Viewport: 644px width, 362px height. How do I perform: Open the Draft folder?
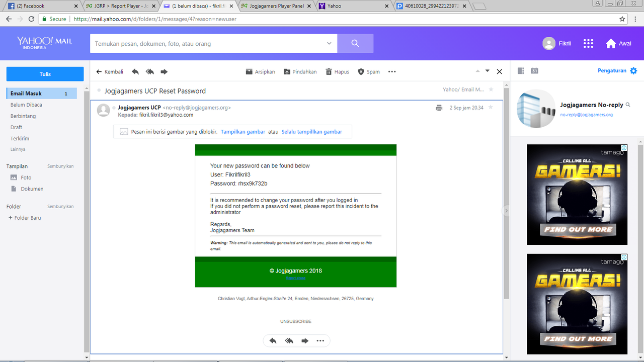[x=16, y=127]
